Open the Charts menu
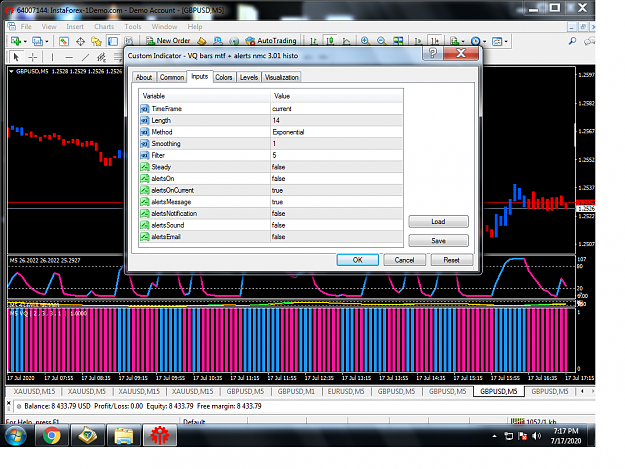625x469 pixels. coord(104,27)
